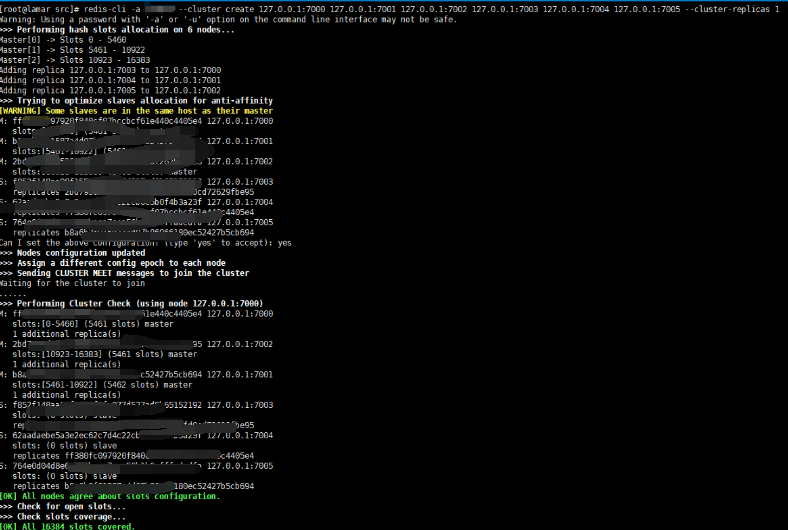
Task: Click '1 additional replica(s)' under slots:[10923-16383]
Action: point(66,364)
